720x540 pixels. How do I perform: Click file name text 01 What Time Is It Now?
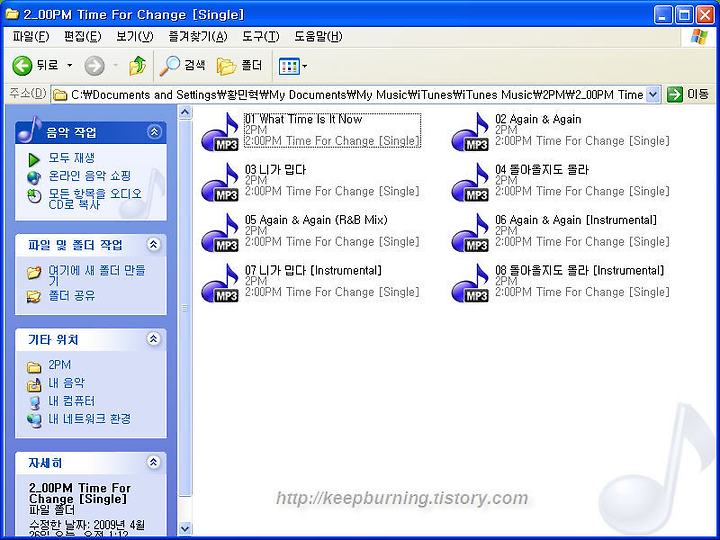304,119
